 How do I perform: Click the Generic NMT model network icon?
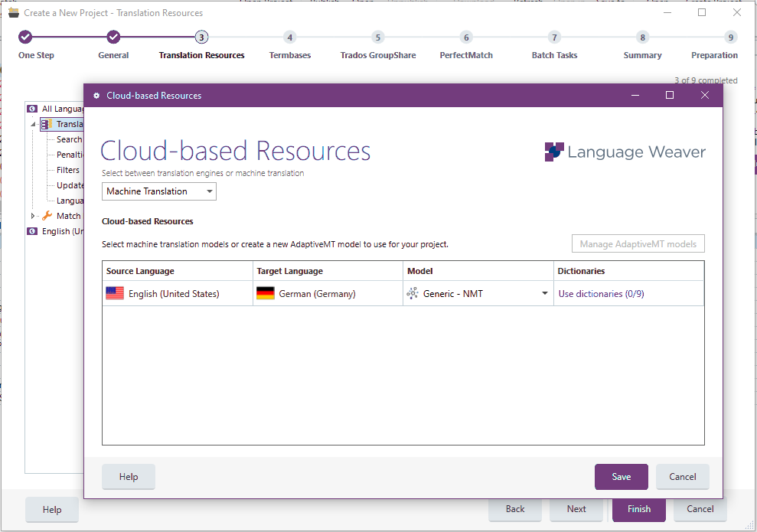pos(413,293)
